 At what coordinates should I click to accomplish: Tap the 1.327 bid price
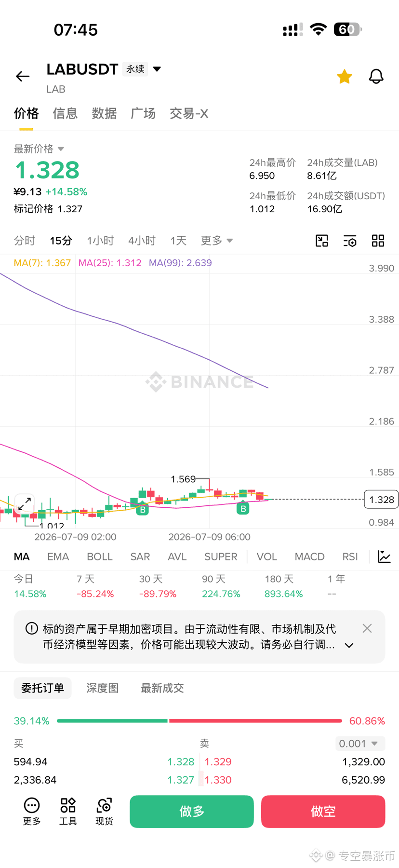pyautogui.click(x=181, y=780)
